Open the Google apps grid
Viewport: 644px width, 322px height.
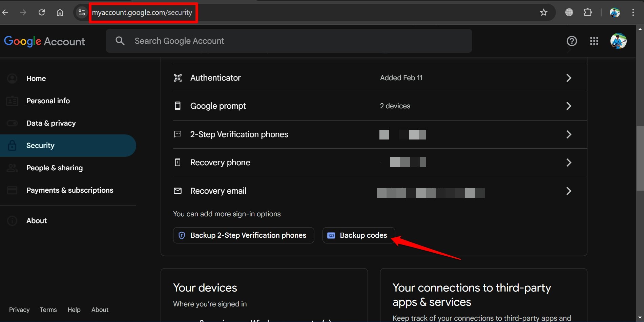(x=594, y=41)
